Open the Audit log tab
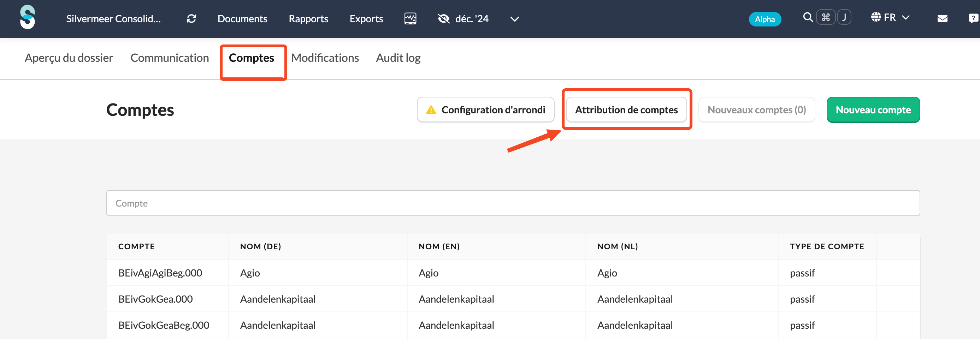This screenshot has height=339, width=980. point(398,58)
